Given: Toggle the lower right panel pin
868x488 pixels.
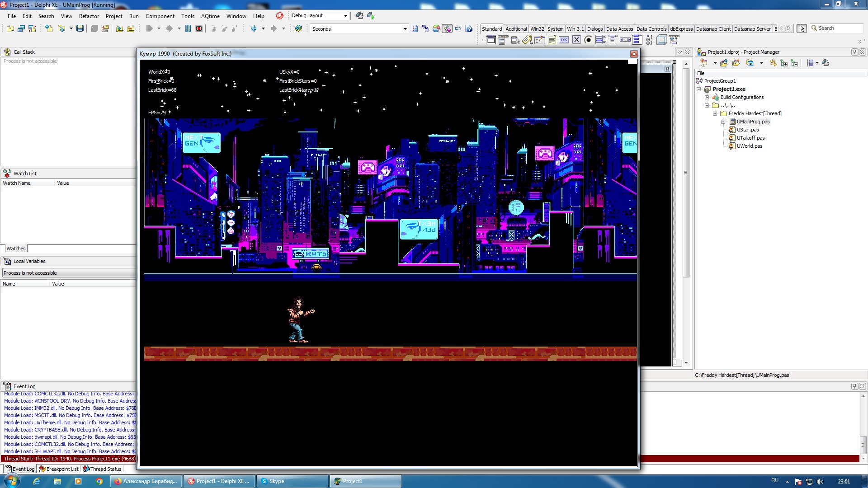Looking at the screenshot, I should tap(854, 386).
